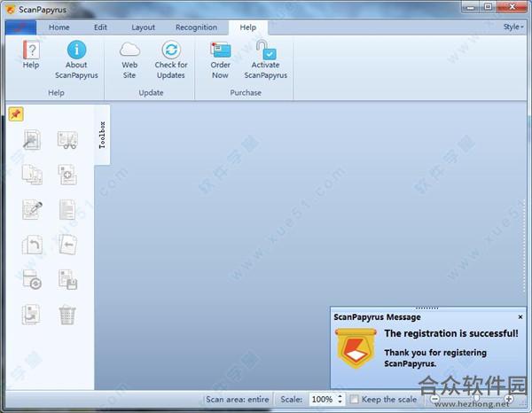Select the page with plus icon tool

[x=67, y=175]
